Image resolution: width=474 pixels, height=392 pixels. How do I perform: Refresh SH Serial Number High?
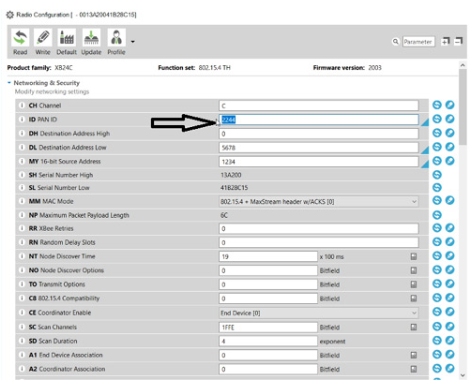(x=437, y=174)
